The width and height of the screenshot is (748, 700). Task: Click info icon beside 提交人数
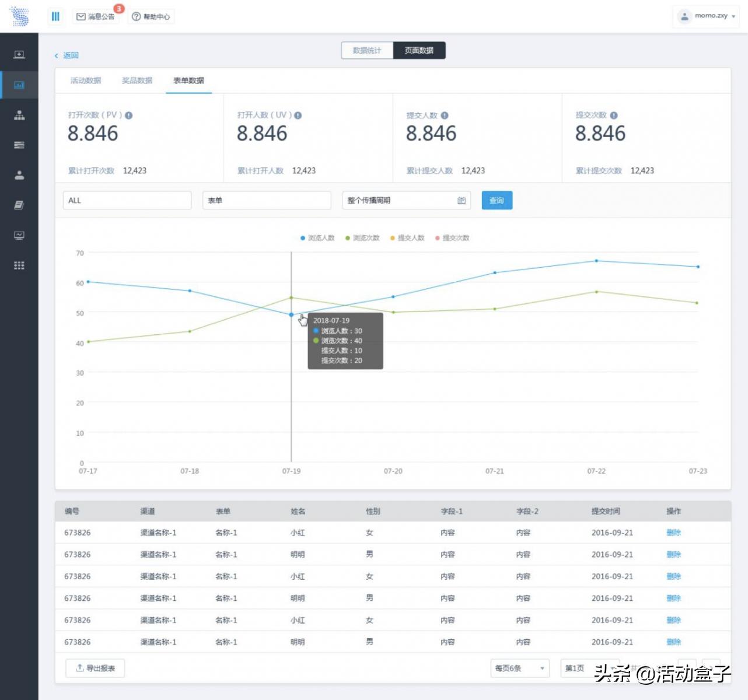point(445,116)
